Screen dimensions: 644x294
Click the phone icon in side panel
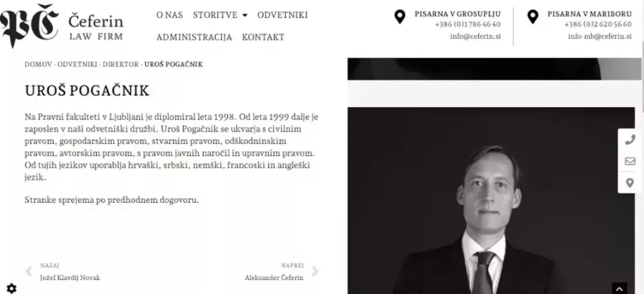629,140
